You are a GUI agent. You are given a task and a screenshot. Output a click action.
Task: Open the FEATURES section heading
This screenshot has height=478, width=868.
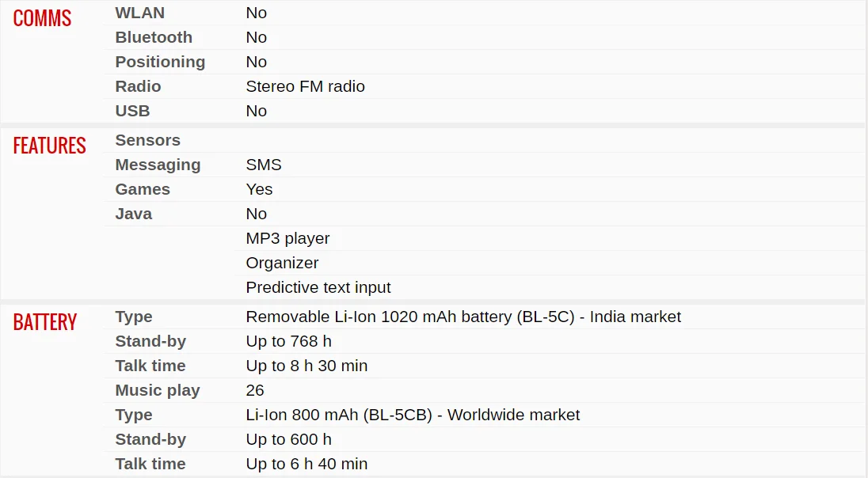pos(49,146)
